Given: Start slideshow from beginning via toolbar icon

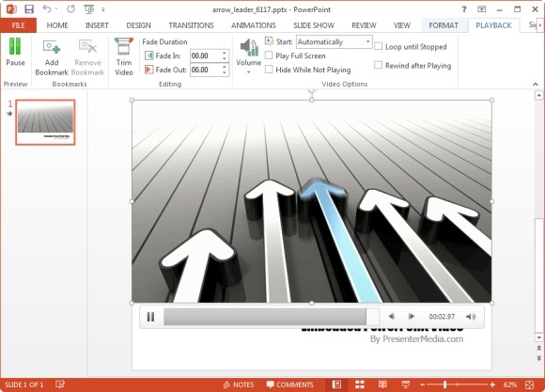Looking at the screenshot, I should [89, 9].
